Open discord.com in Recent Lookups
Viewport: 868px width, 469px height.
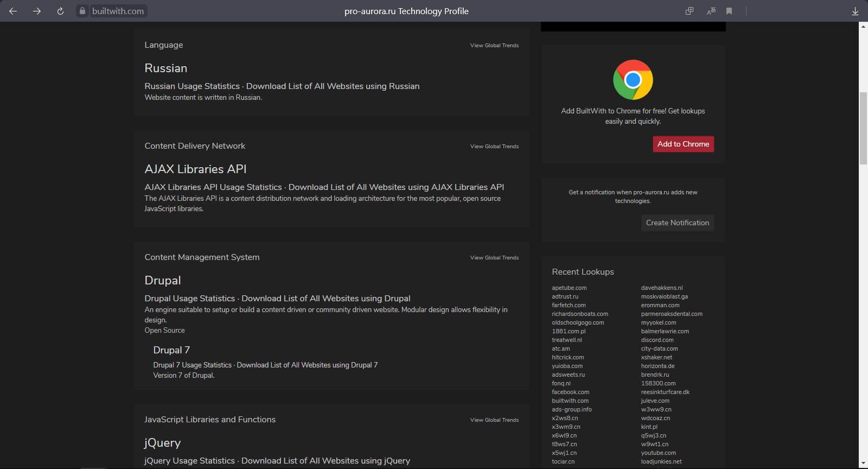pos(657,340)
